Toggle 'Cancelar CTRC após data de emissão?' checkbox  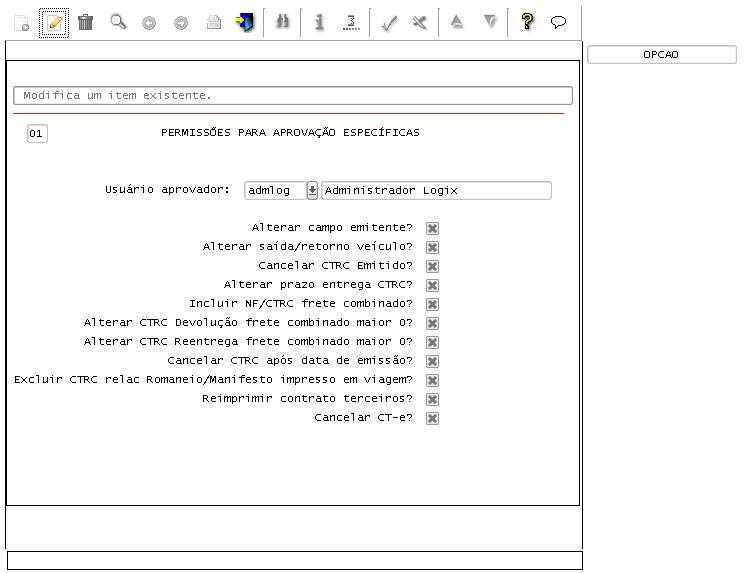pyautogui.click(x=432, y=361)
